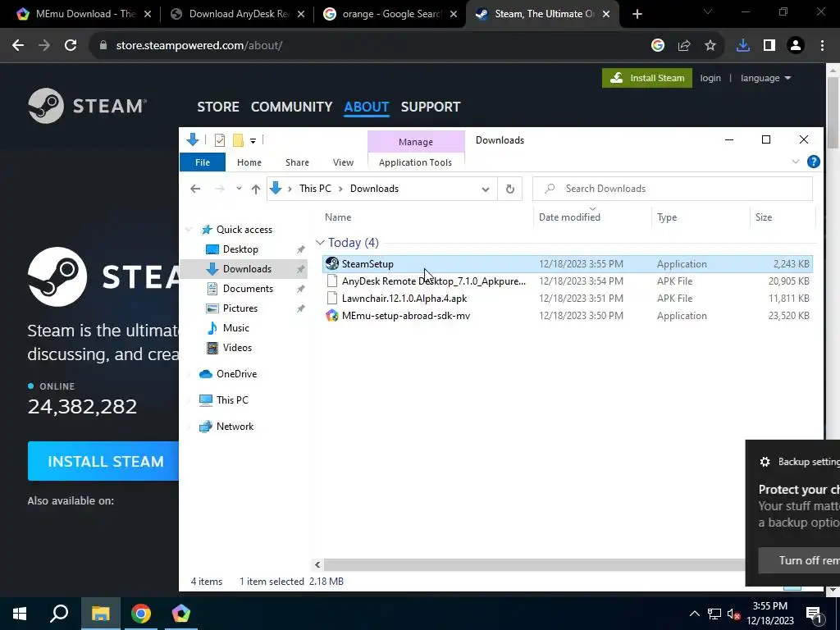Open Chrome side panel icon
The image size is (840, 630).
[769, 46]
